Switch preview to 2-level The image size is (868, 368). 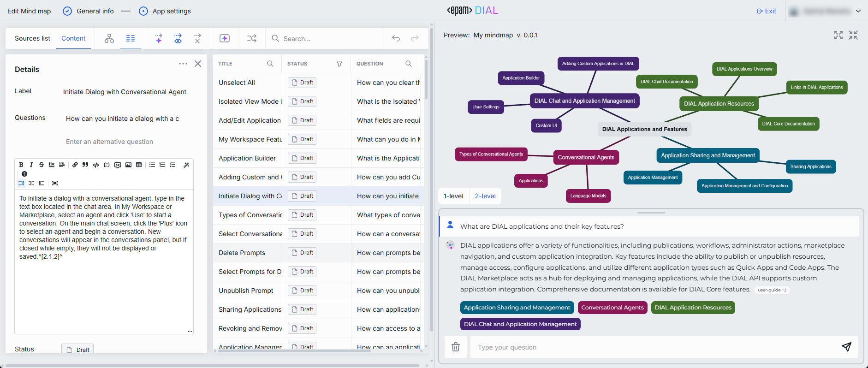tap(485, 196)
